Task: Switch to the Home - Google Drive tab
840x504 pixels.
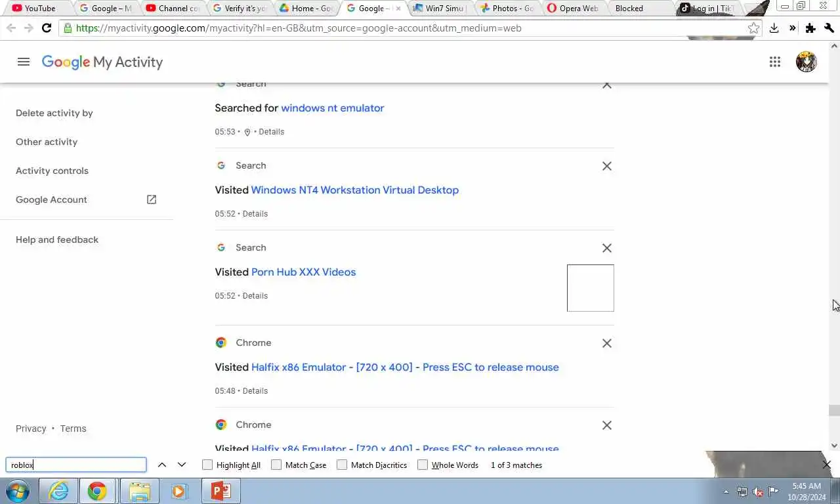Action: [307, 9]
